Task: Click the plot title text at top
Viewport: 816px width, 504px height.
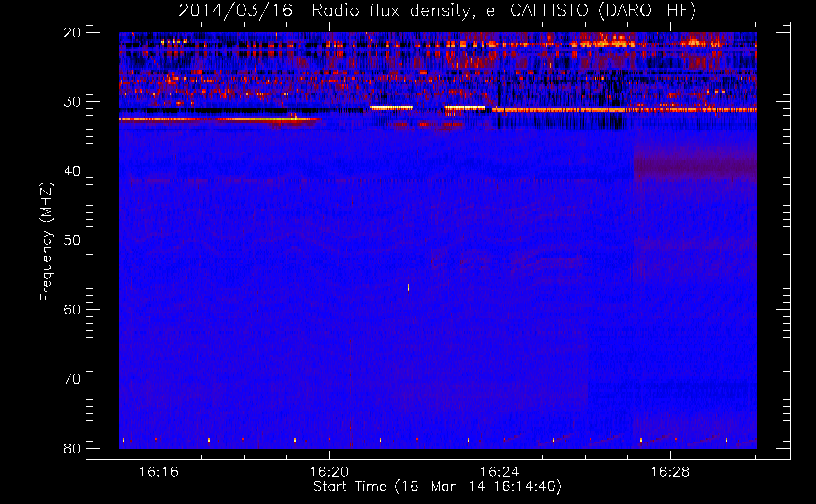Action: (x=437, y=10)
